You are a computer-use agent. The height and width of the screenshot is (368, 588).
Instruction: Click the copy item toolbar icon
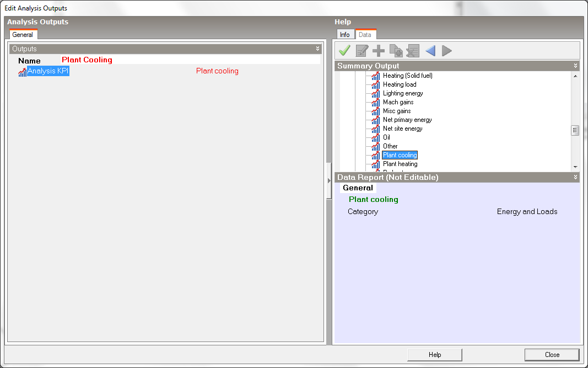(396, 51)
